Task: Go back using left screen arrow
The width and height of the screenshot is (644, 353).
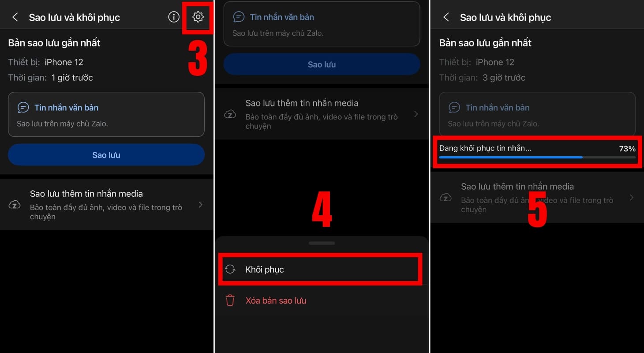Action: (15, 17)
